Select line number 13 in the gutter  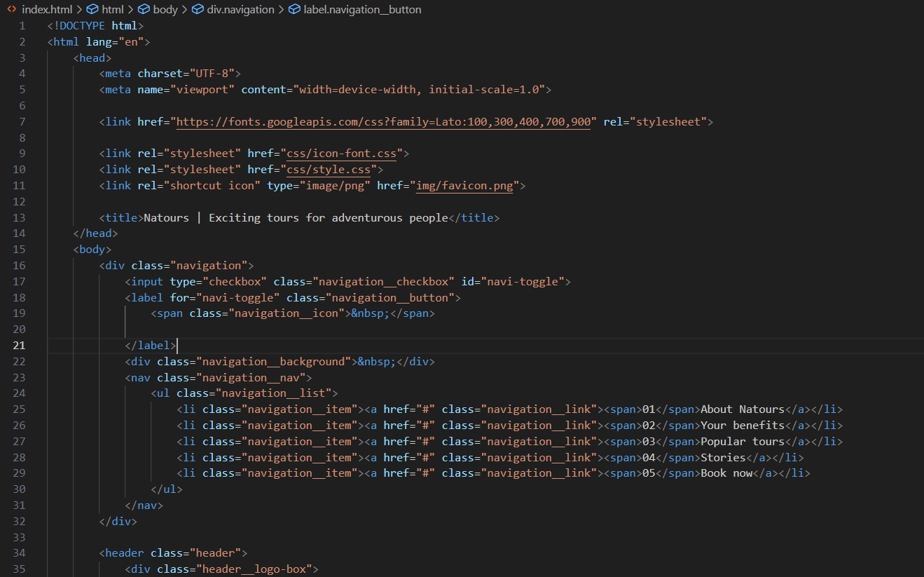[19, 217]
